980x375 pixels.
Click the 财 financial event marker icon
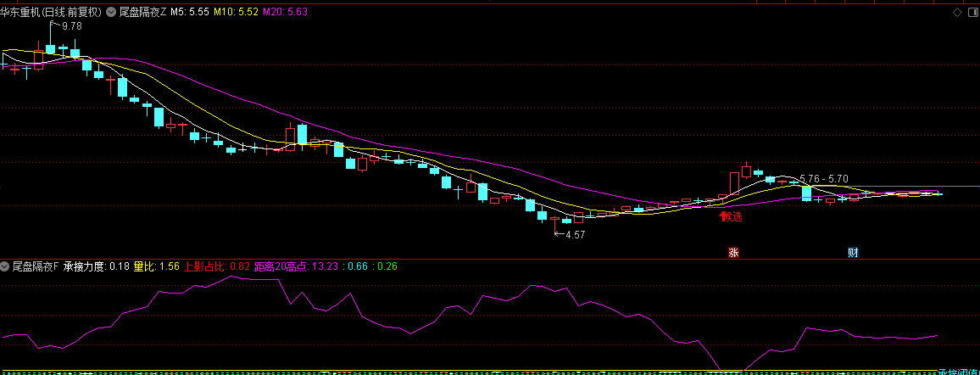tap(853, 253)
